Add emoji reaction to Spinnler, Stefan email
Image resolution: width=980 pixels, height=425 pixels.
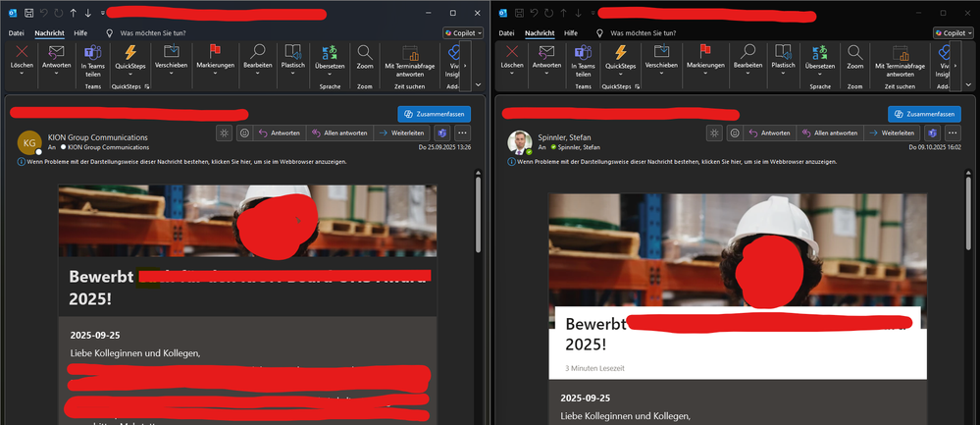point(735,133)
